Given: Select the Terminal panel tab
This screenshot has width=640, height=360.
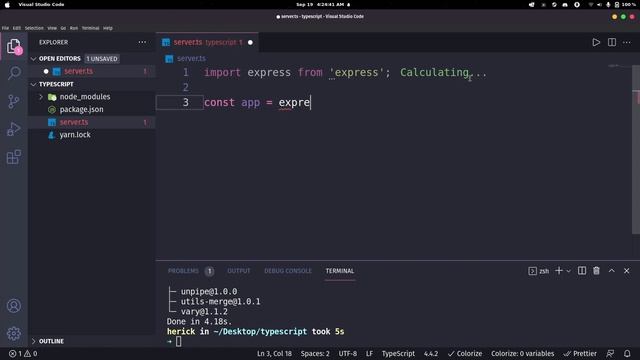Looking at the screenshot, I should [340, 271].
